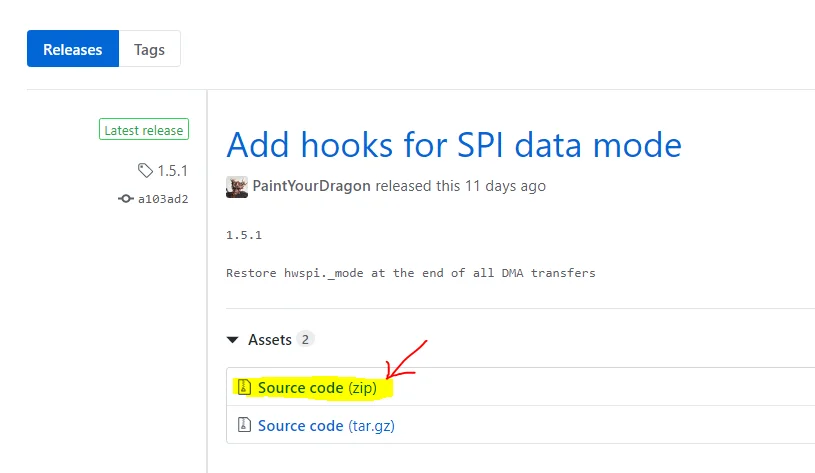Click the archive icon beside Source code (tar.gz)
Image resolution: width=815 pixels, height=473 pixels.
coord(244,425)
